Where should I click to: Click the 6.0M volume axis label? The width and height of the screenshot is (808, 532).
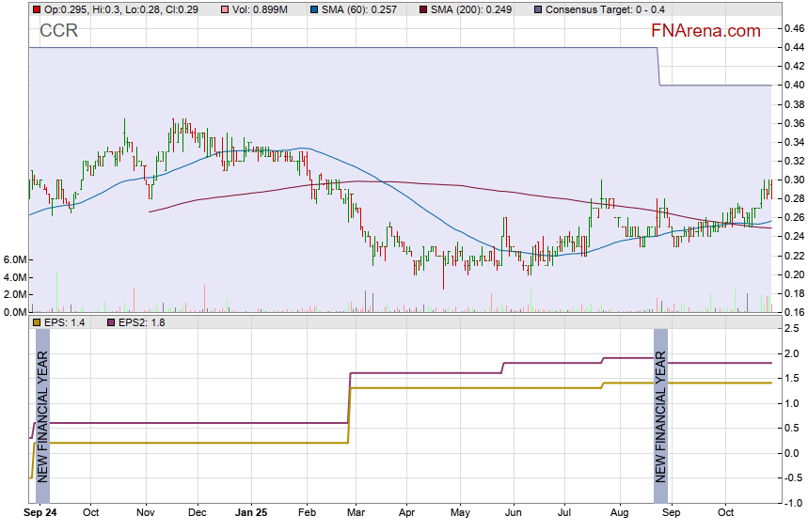click(14, 259)
